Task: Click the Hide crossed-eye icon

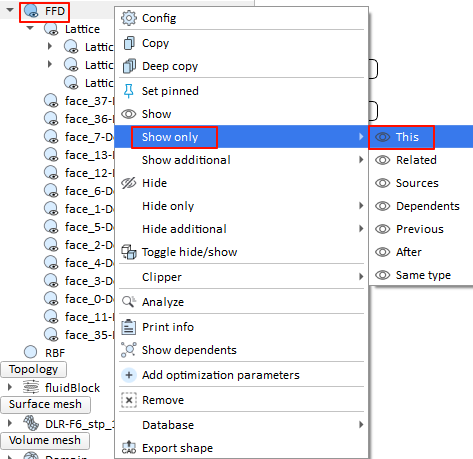Action: [129, 183]
